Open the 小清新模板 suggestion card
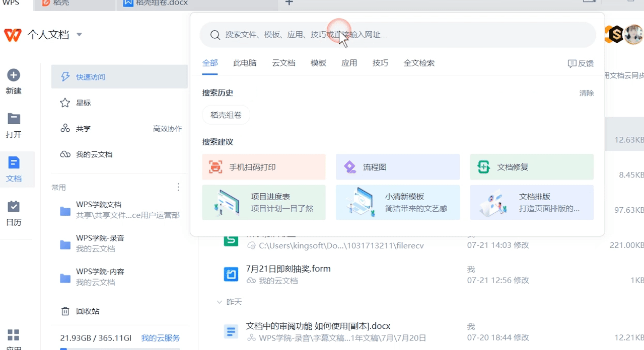Screen dimensions: 644x350 coord(398,203)
